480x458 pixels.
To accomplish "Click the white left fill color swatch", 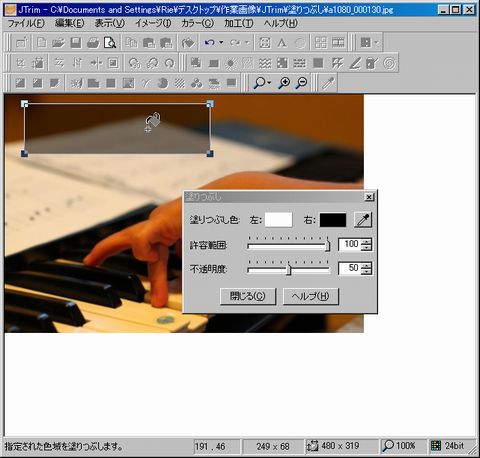I will click(x=279, y=220).
